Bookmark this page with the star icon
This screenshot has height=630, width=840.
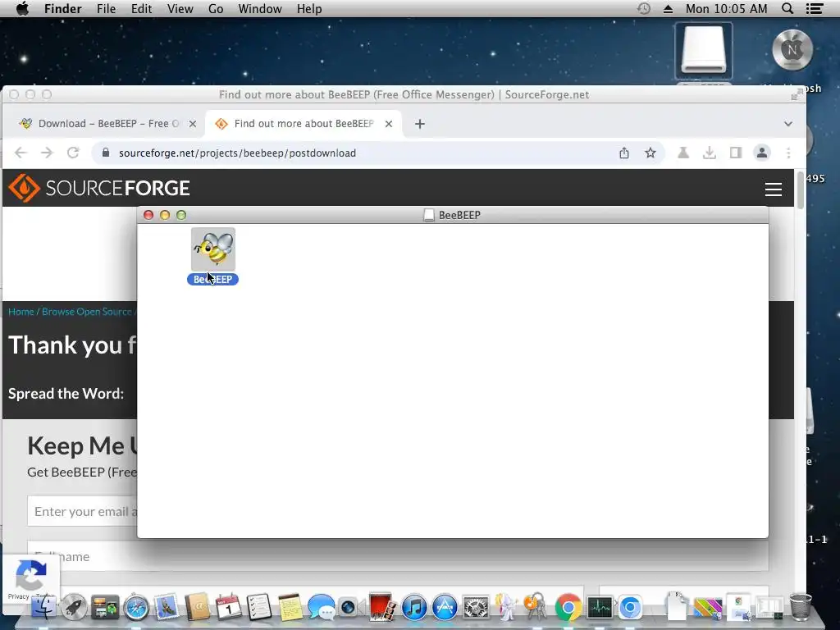(x=651, y=153)
